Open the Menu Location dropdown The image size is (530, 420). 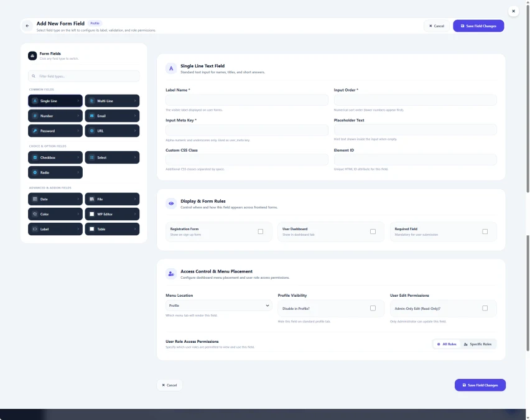pyautogui.click(x=219, y=306)
